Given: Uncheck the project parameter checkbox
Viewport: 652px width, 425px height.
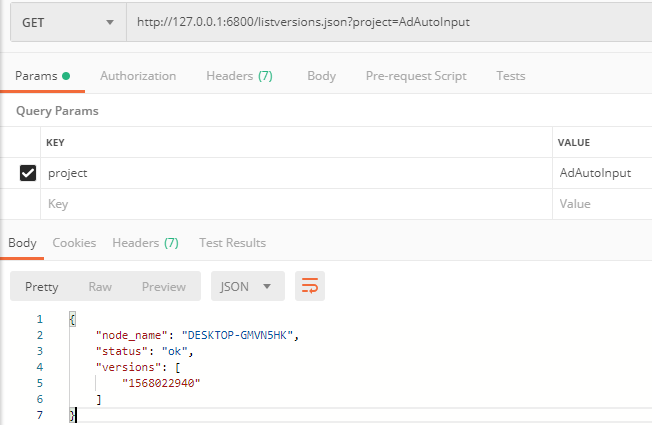Looking at the screenshot, I should tap(28, 173).
